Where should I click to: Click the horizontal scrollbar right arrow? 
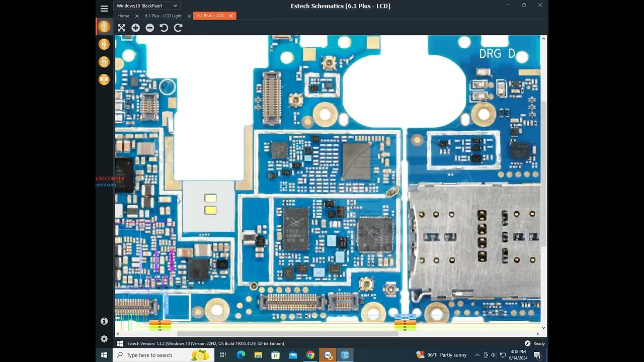point(537,334)
